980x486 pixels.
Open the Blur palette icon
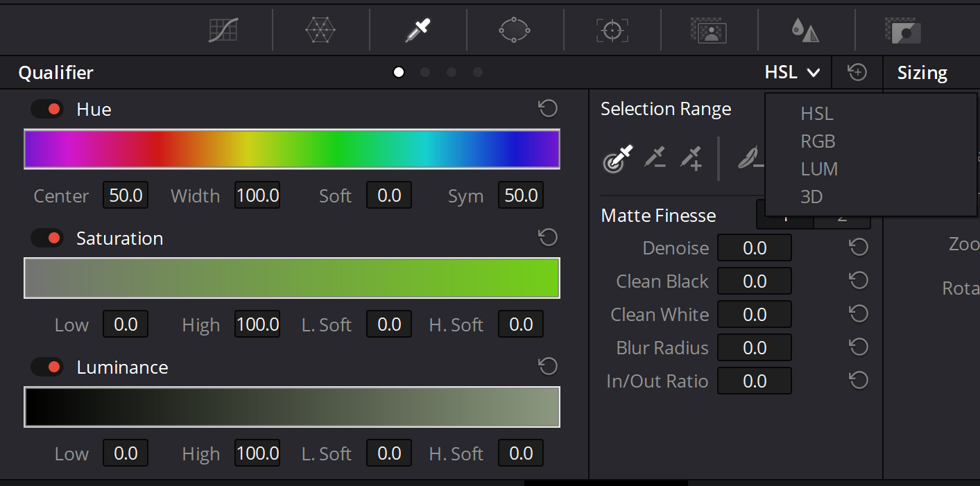click(x=805, y=30)
